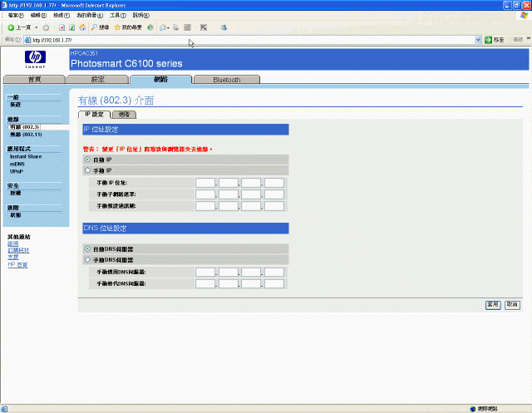The width and height of the screenshot is (532, 413).
Task: Open the Wireless (802.11) sidebar item
Action: click(26, 135)
